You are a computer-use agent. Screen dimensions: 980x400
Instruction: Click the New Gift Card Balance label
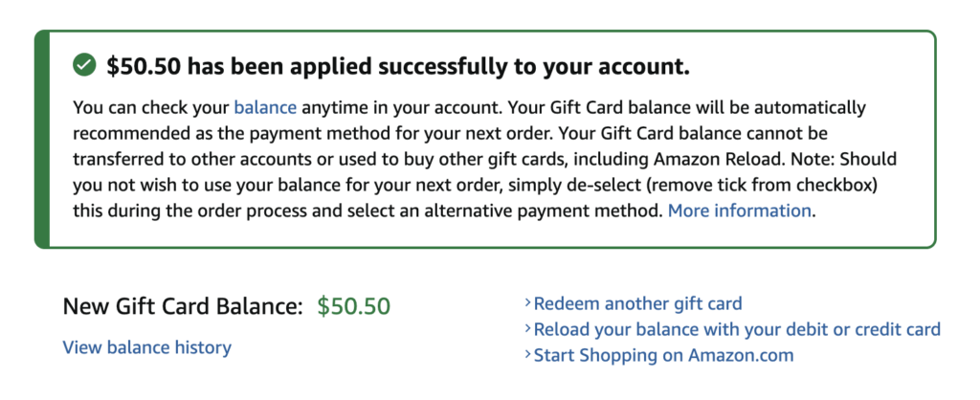tap(182, 306)
